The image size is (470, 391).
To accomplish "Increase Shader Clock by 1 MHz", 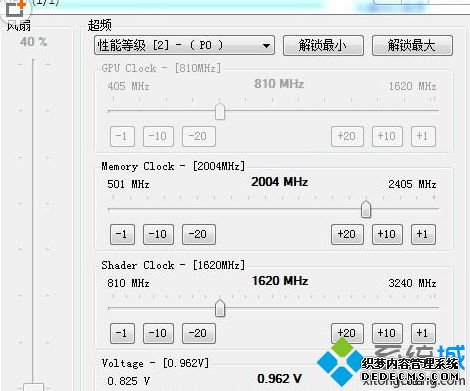I will (423, 333).
